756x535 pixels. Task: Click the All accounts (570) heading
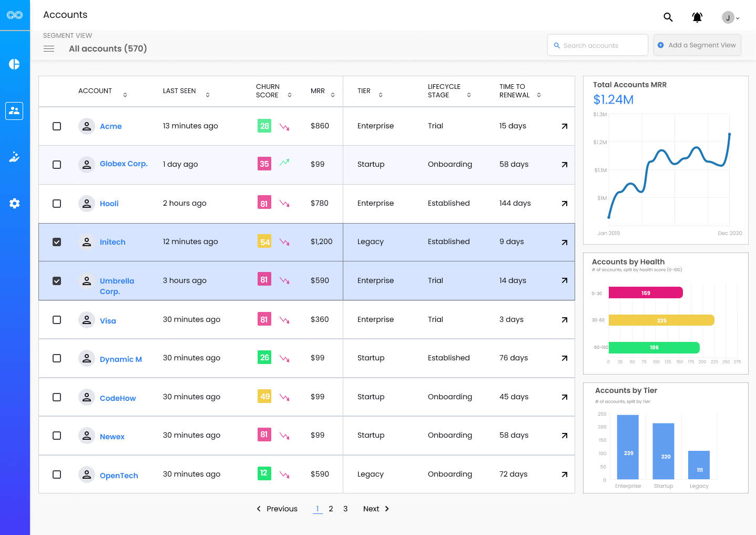coord(108,48)
